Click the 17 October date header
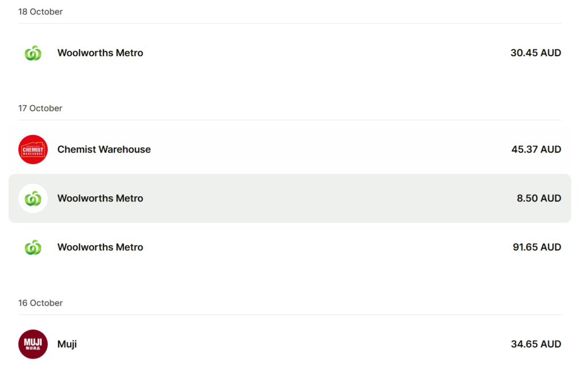The width and height of the screenshot is (588, 365). click(x=40, y=108)
